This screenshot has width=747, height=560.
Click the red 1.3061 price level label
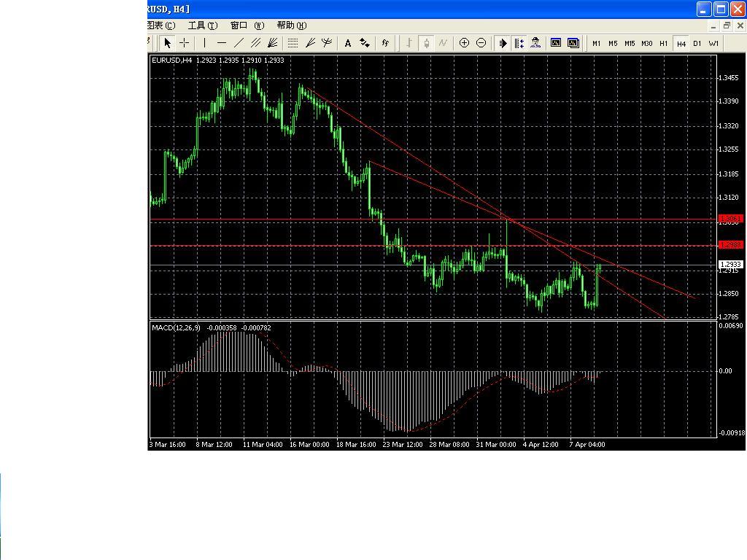click(730, 219)
